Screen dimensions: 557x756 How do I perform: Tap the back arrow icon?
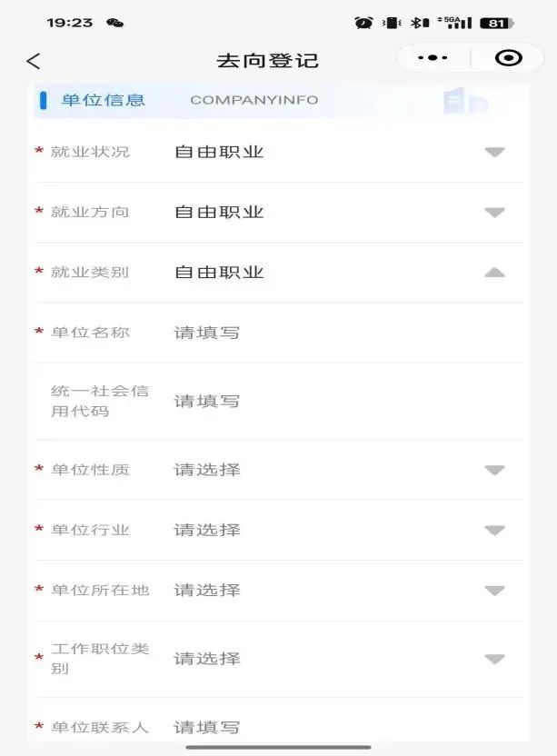(34, 61)
